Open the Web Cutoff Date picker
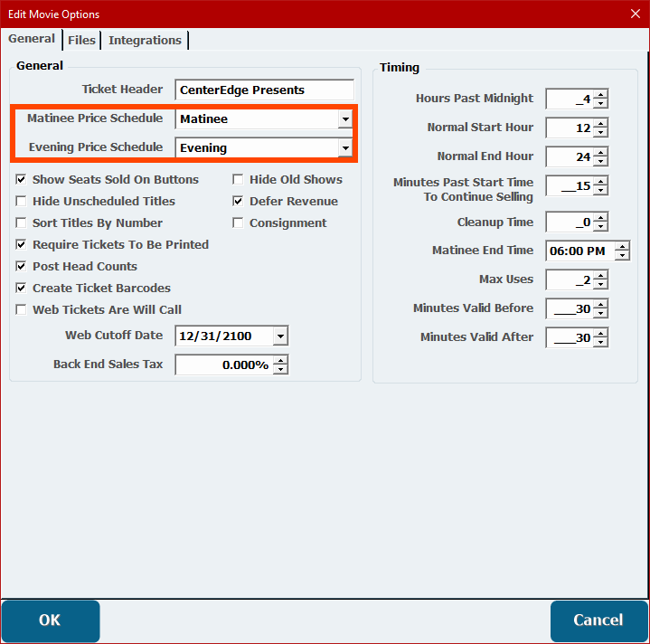Image resolution: width=650 pixels, height=644 pixels. [x=280, y=336]
